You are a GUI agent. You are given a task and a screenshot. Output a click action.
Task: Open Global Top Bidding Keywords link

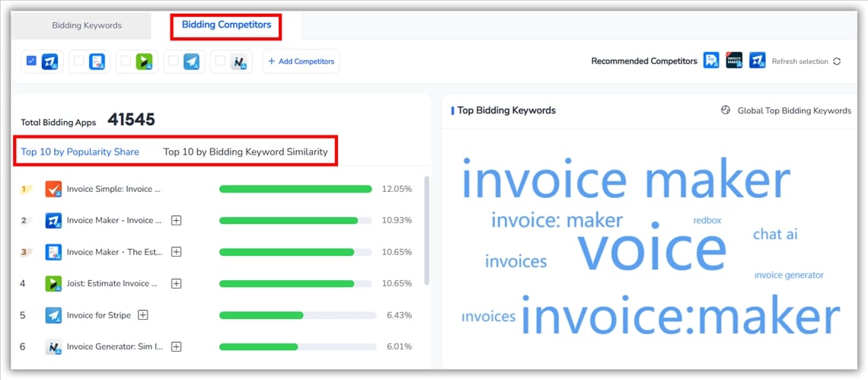(794, 110)
